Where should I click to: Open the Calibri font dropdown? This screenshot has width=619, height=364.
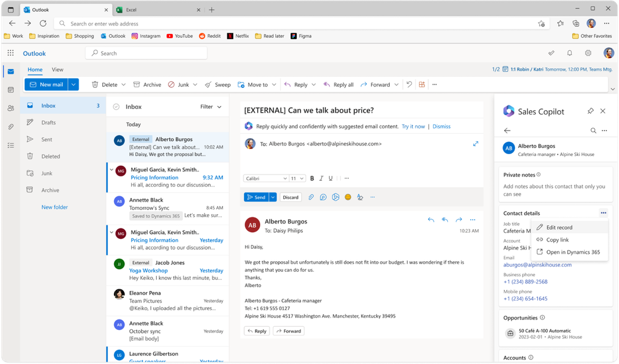pyautogui.click(x=266, y=178)
